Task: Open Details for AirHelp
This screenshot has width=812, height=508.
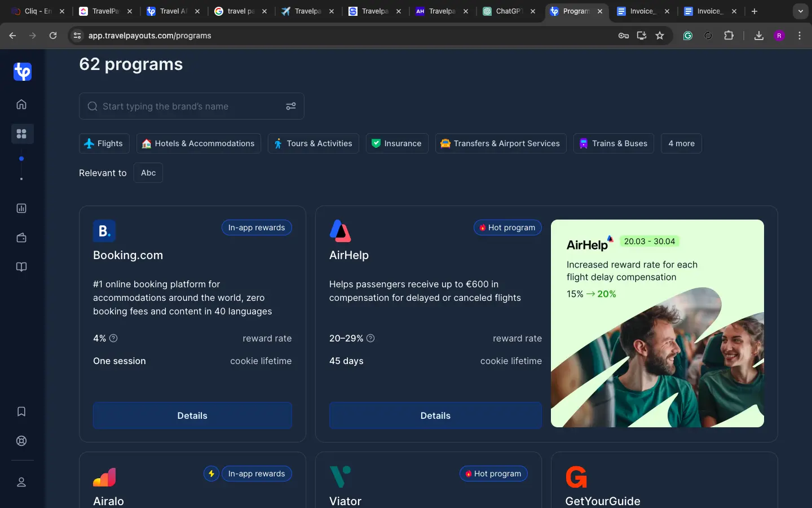Action: pyautogui.click(x=435, y=415)
